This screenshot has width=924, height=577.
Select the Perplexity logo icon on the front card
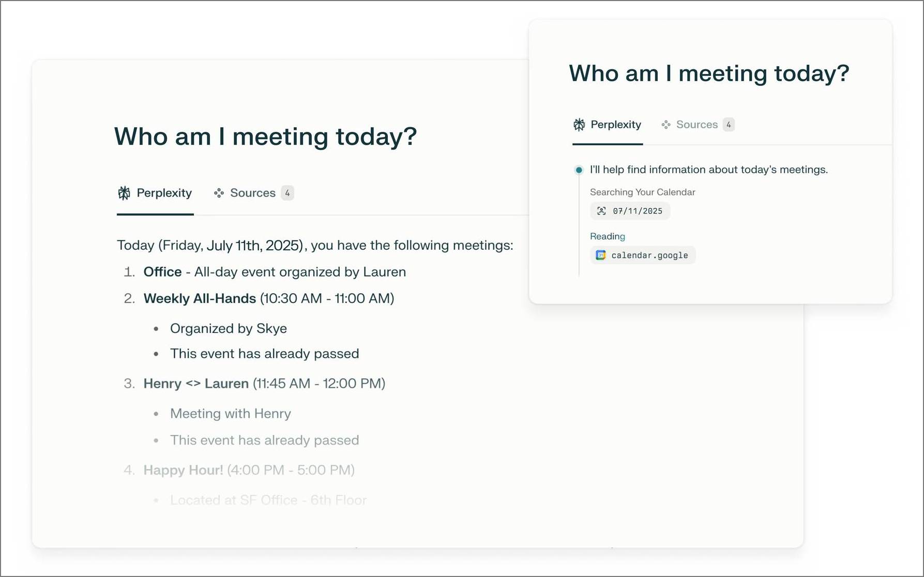pyautogui.click(x=123, y=193)
